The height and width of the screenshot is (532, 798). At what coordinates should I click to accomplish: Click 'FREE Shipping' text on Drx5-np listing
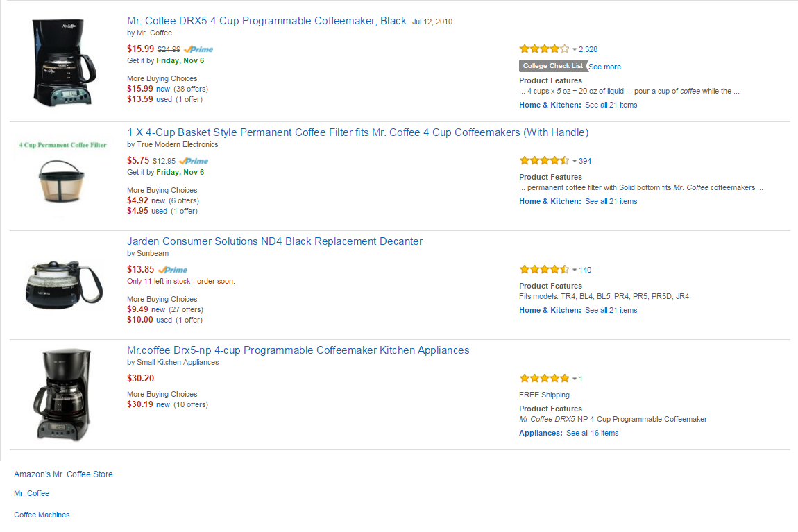click(544, 395)
